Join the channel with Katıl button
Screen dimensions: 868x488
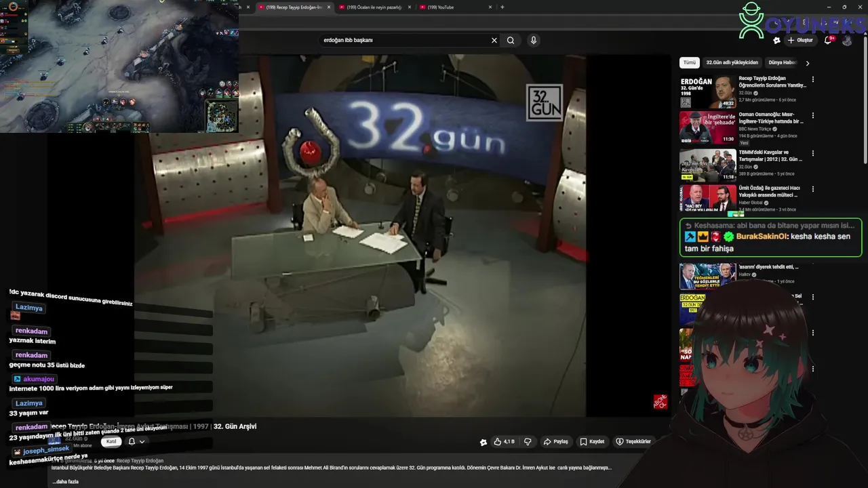(111, 441)
